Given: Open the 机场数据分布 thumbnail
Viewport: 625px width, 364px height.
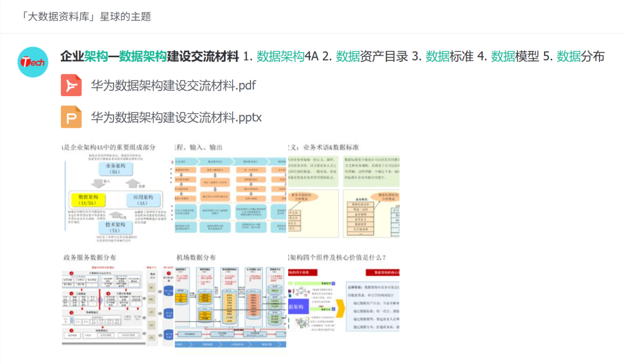Looking at the screenshot, I should tap(230, 303).
